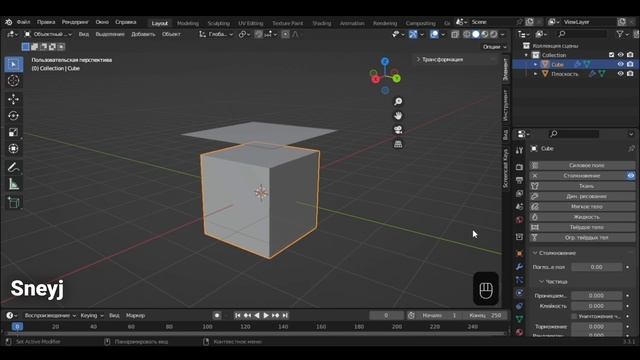Toggle the camera view icon

(x=398, y=130)
